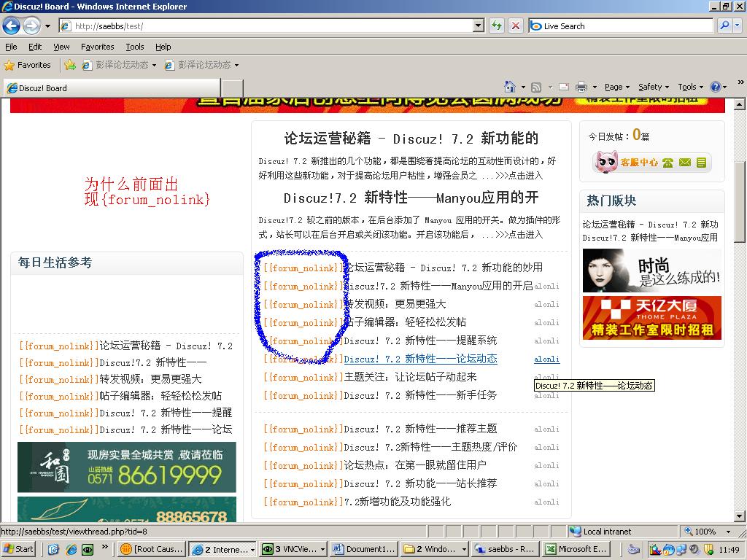
Task: Click the Windows Start button
Action: (x=18, y=549)
